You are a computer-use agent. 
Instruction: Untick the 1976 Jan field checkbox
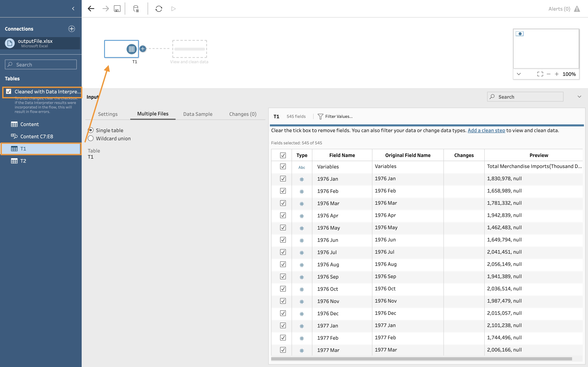point(283,179)
